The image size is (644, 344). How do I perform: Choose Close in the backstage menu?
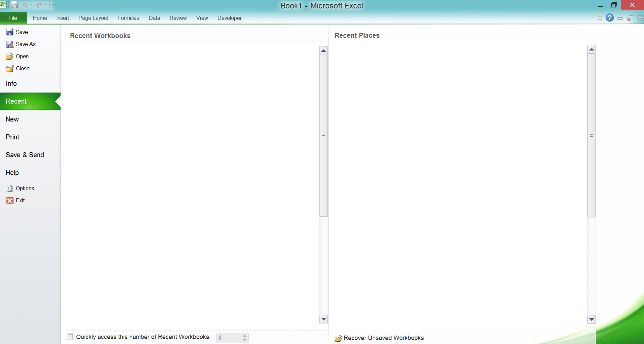point(18,68)
